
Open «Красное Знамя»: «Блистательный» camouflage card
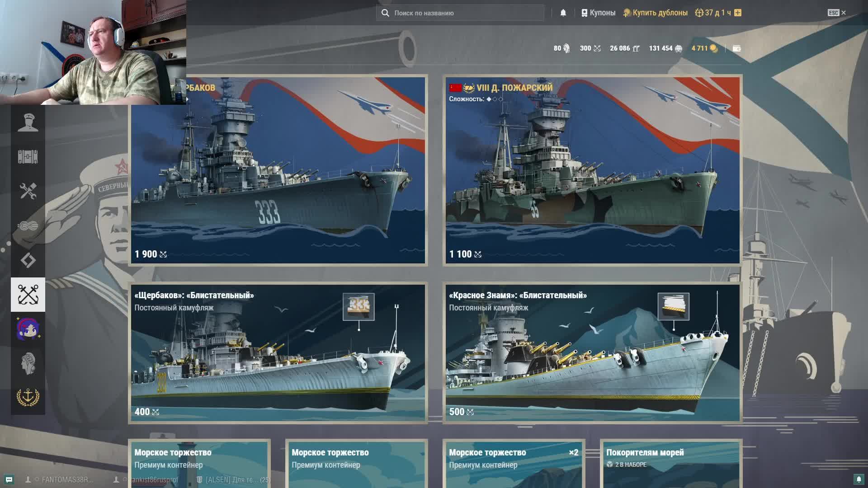click(592, 353)
